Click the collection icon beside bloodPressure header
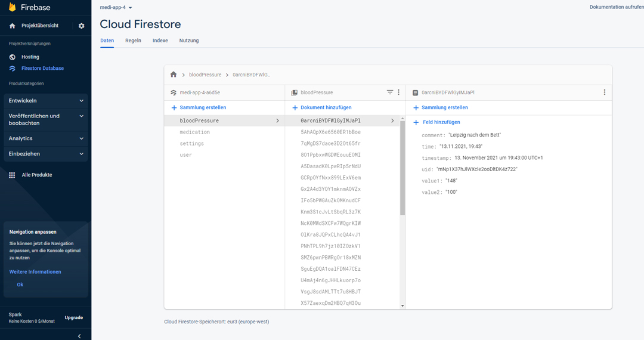 [x=294, y=93]
